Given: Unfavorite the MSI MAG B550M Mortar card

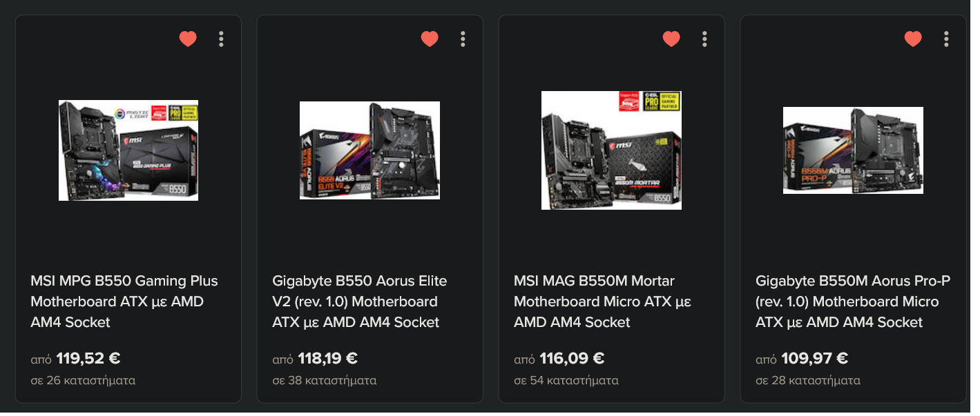Looking at the screenshot, I should tap(671, 39).
